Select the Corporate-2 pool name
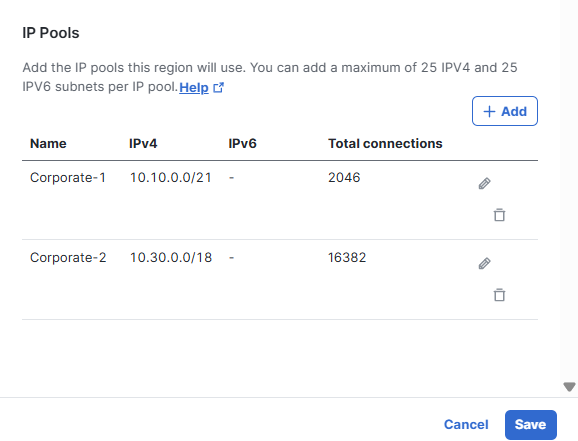 point(68,257)
